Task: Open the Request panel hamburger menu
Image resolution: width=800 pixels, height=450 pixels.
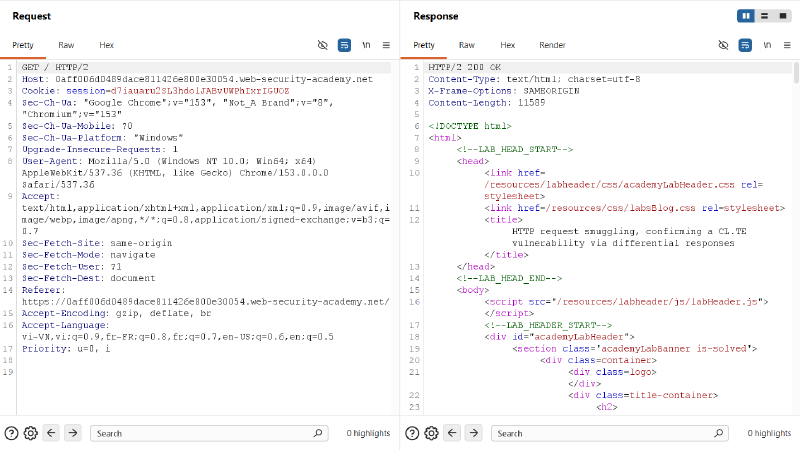Action: 386,45
